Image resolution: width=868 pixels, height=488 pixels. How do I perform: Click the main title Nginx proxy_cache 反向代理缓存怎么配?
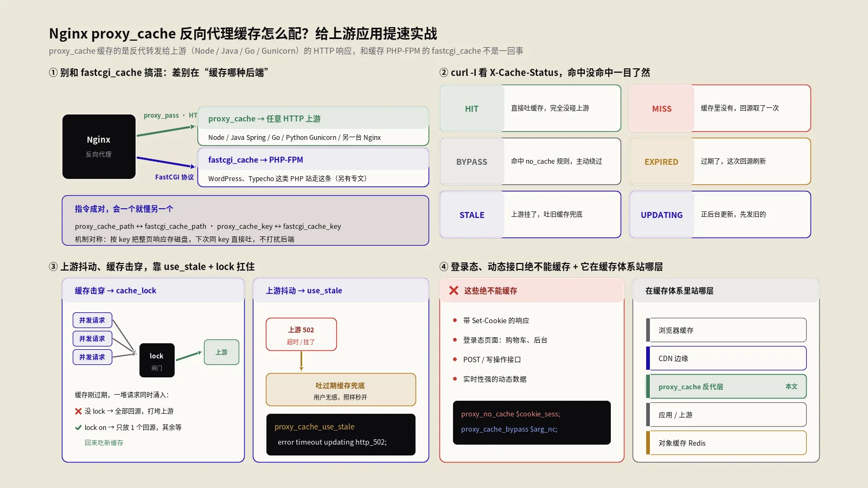click(243, 34)
